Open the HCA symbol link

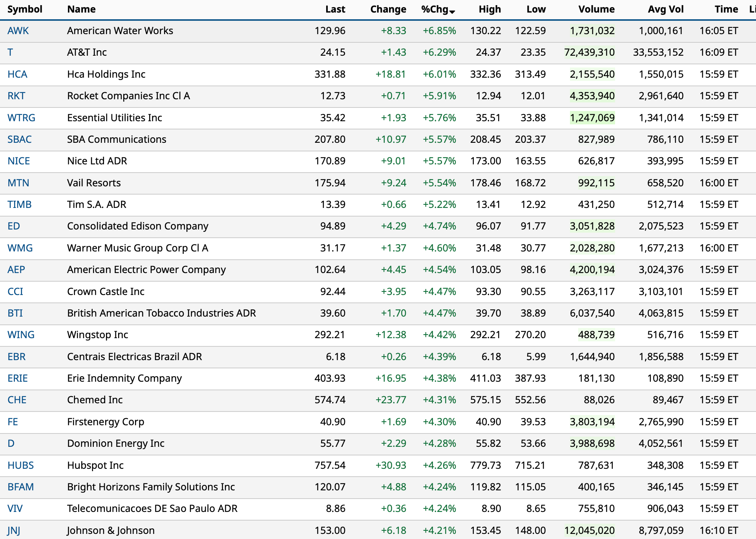pos(17,74)
